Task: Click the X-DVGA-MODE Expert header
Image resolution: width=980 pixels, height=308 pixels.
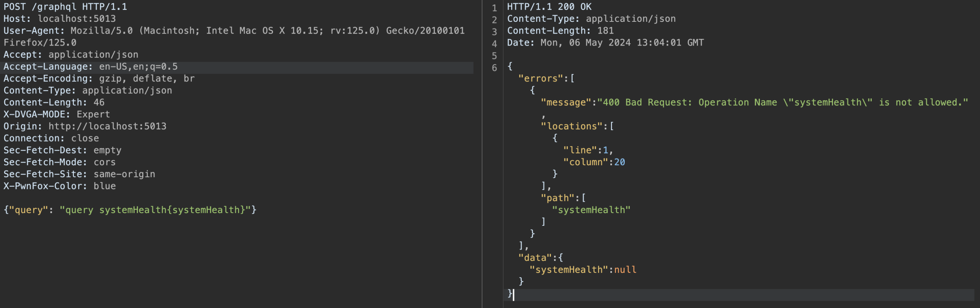Action: pos(57,114)
